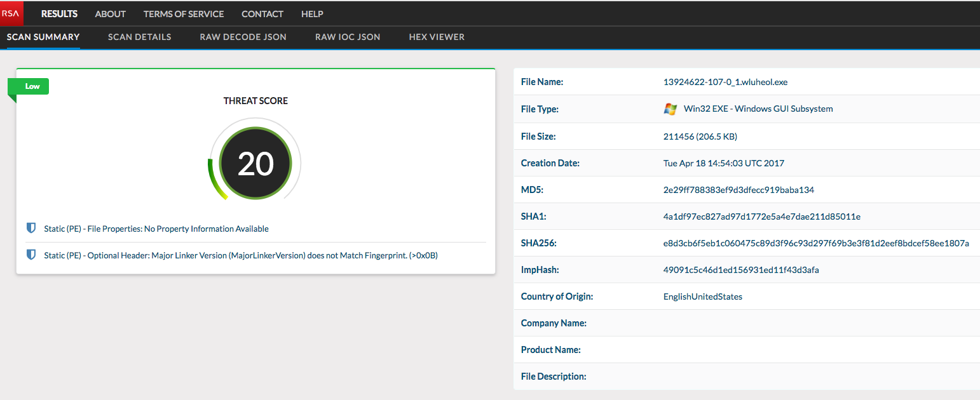Click file name 13924622-107-0_1.wluheol.exe
Viewport: 980px width, 400px height.
tap(725, 82)
